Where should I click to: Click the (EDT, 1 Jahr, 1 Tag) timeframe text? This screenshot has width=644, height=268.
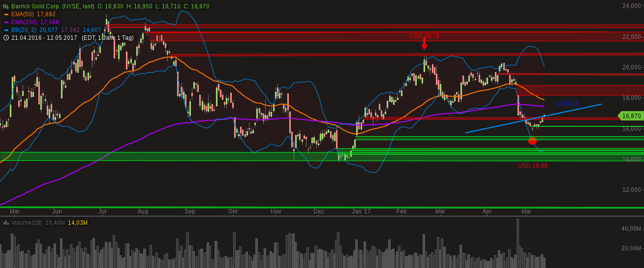click(x=108, y=37)
